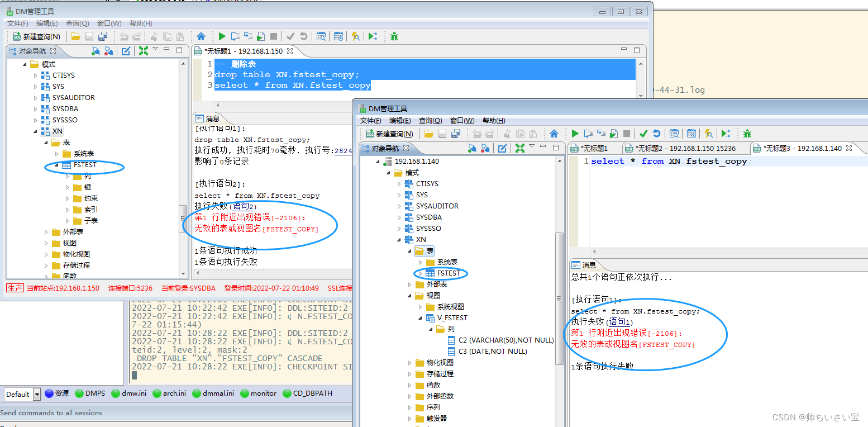Click the 'Send commands to all sessions' field
Image resolution: width=868 pixels, height=427 pixels.
coord(176,413)
